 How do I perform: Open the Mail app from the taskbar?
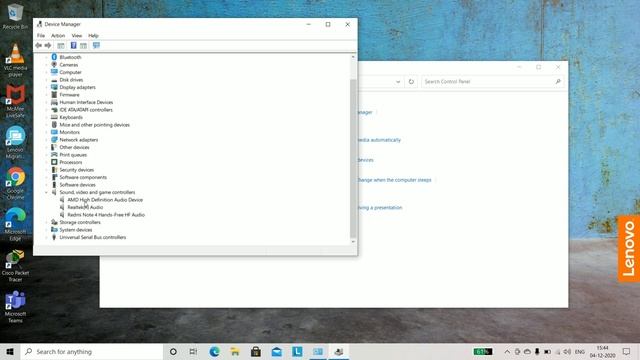coord(277,351)
